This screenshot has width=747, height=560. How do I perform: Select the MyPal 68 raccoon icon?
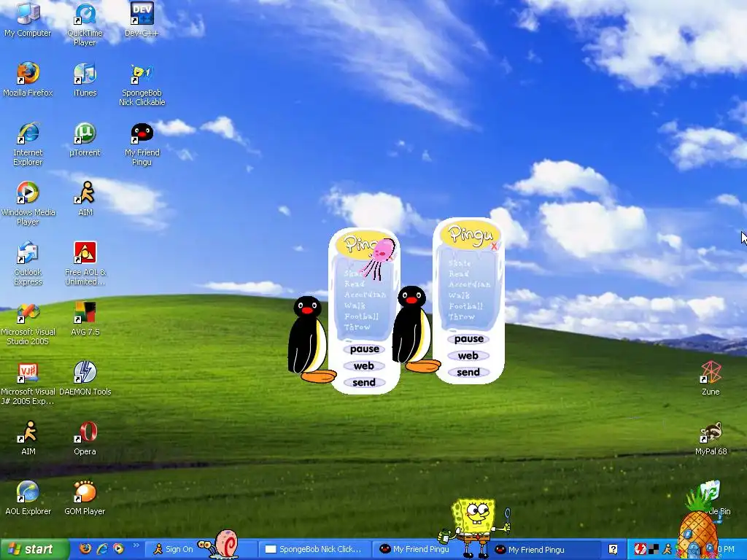click(x=711, y=438)
